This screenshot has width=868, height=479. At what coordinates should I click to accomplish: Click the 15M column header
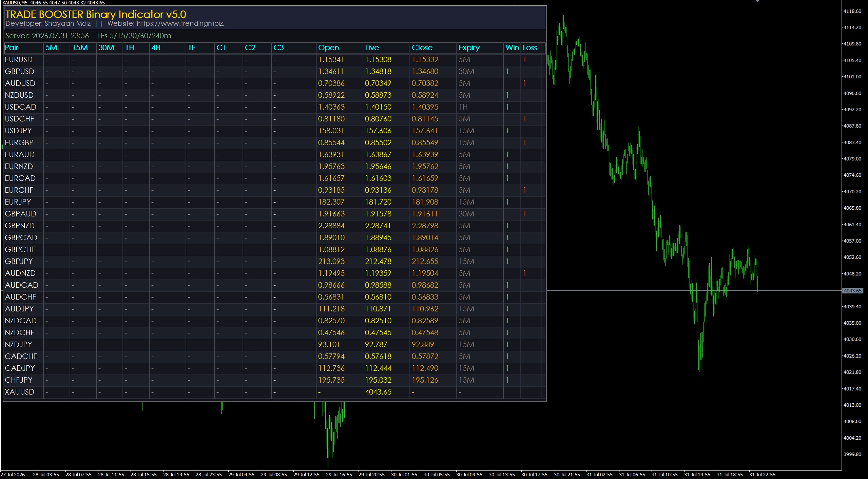[x=80, y=47]
